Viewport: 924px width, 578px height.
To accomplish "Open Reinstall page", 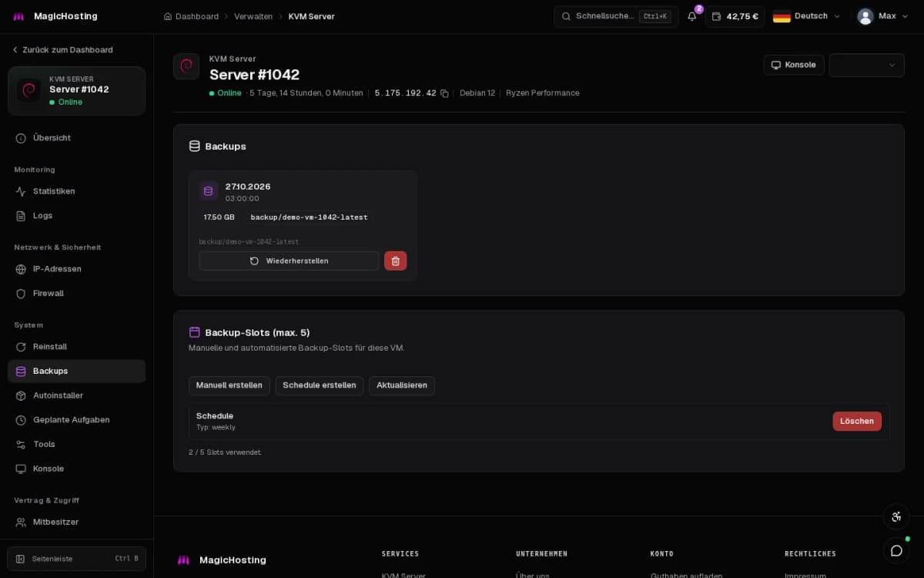I will 76,347.
